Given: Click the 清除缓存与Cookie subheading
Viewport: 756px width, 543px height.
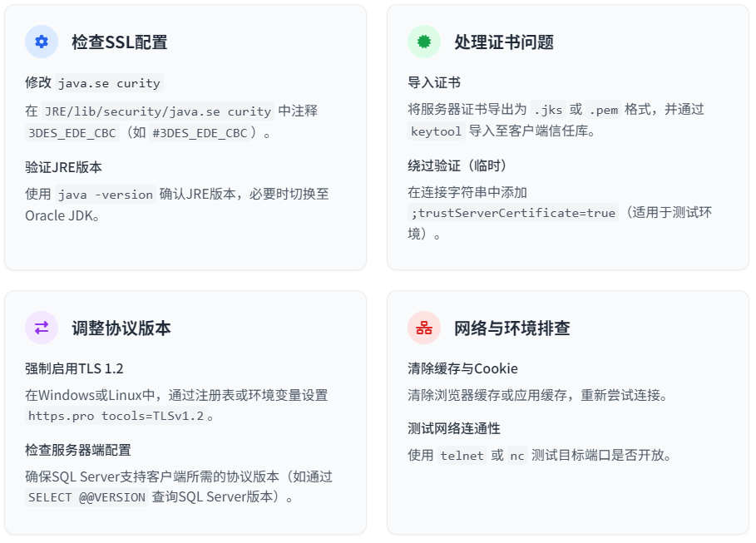Looking at the screenshot, I should 463,369.
